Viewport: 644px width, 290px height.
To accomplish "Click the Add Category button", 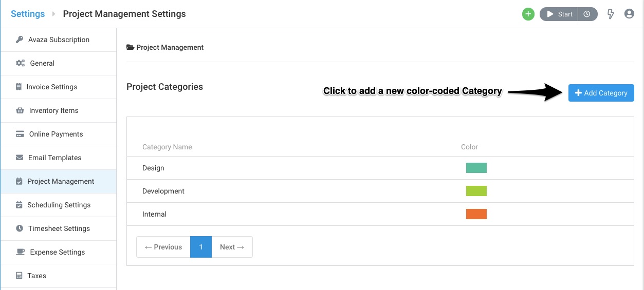I will pos(601,93).
